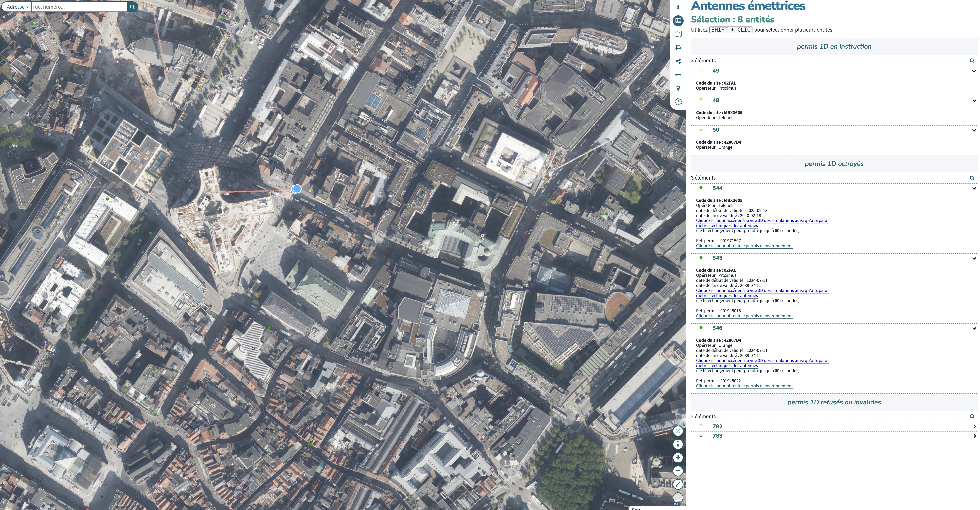Collapse entry 49 with its chevron
980x510 pixels.
coord(974,71)
